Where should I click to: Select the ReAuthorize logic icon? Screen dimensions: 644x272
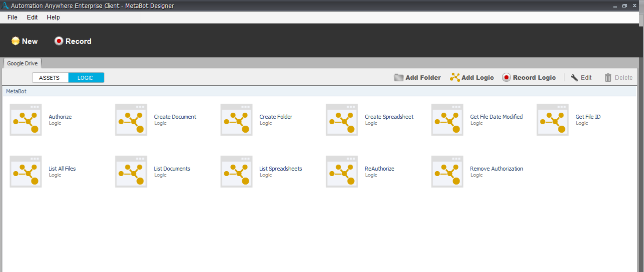342,172
